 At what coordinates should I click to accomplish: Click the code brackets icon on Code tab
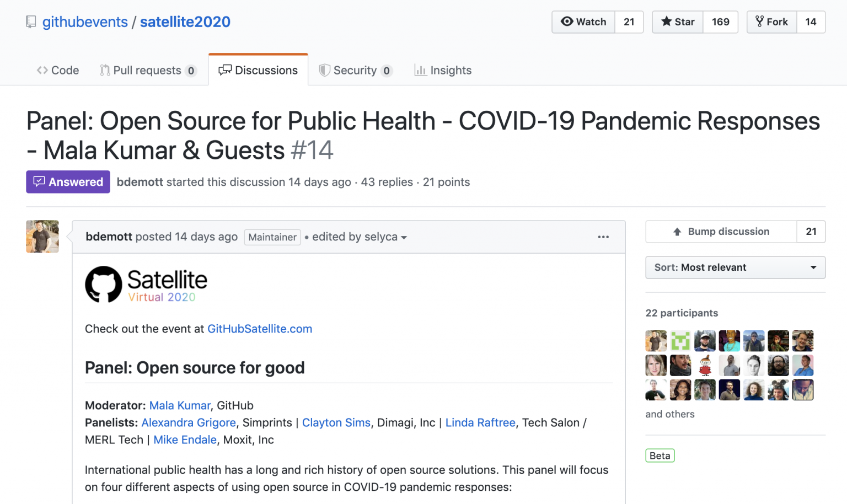(x=42, y=70)
